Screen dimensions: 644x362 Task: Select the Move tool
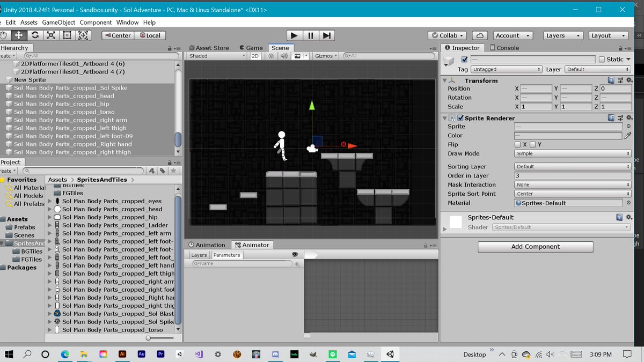pos(18,35)
